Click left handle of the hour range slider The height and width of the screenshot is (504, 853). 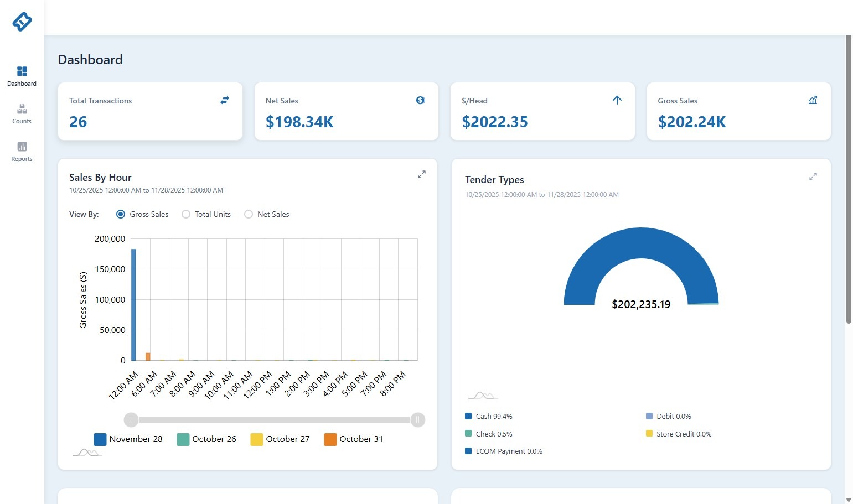tap(131, 420)
